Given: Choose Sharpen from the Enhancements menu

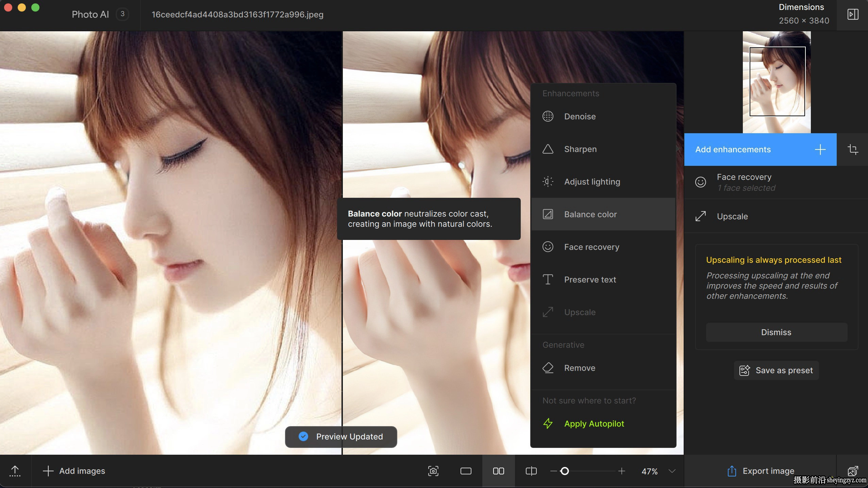Looking at the screenshot, I should click(603, 149).
